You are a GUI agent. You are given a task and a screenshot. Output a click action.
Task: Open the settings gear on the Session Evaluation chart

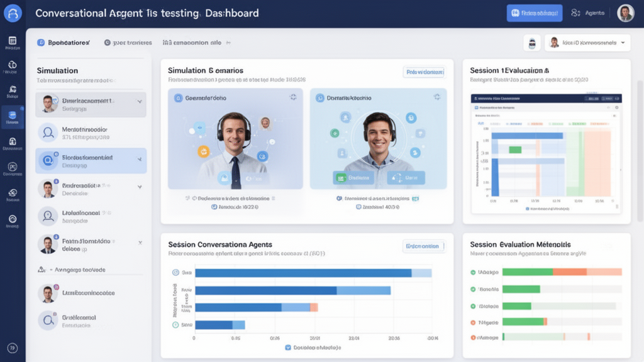coord(616,108)
